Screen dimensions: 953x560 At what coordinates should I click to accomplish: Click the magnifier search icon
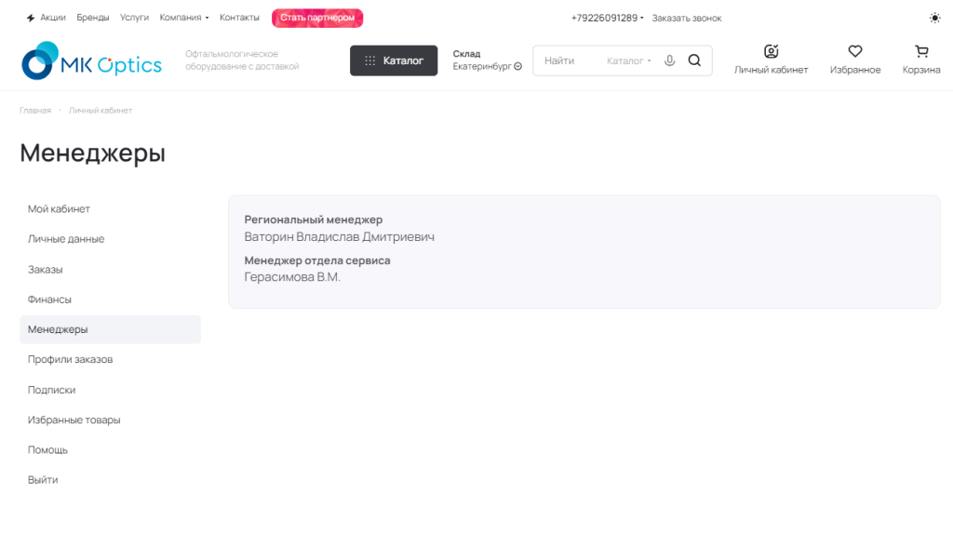tap(693, 60)
